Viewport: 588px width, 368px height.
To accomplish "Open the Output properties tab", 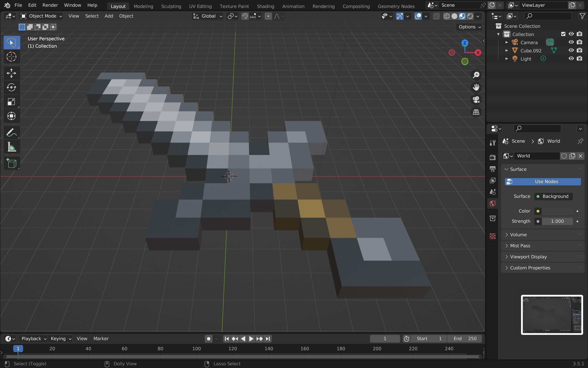I will tap(492, 169).
